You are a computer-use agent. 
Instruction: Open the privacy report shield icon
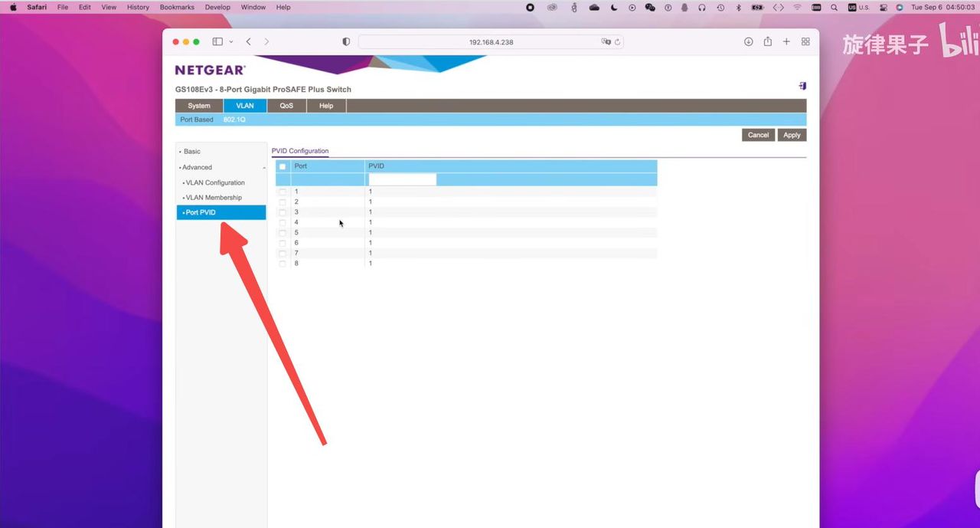click(346, 41)
